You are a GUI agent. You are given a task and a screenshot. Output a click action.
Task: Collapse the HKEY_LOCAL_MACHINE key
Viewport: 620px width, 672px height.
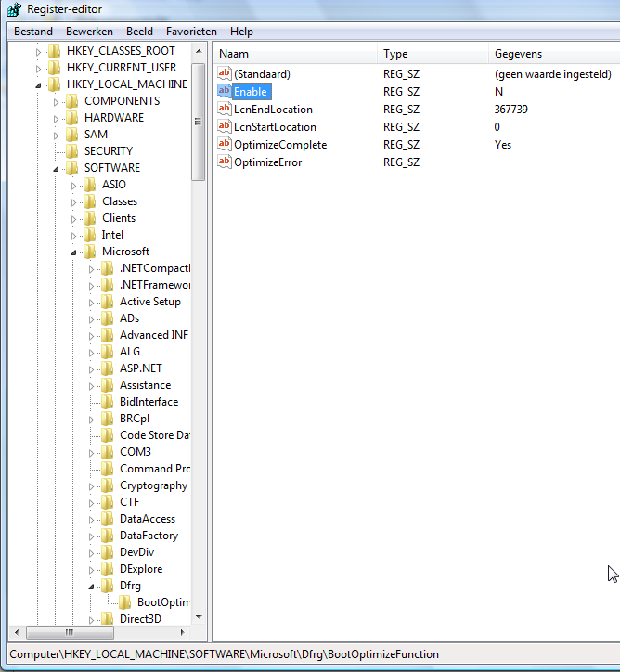click(x=38, y=85)
